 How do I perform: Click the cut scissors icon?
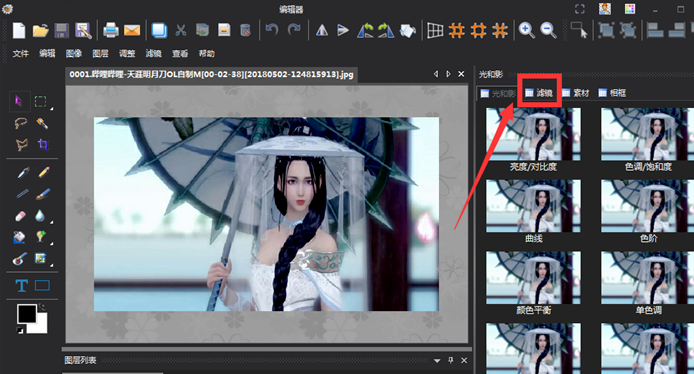pyautogui.click(x=181, y=30)
